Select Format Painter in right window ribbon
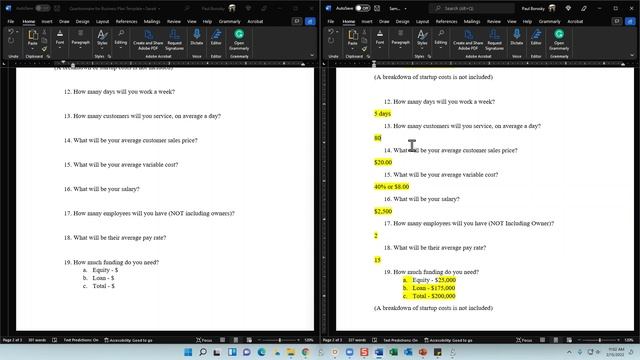Viewport: 640px width, 360px height. 364,49
